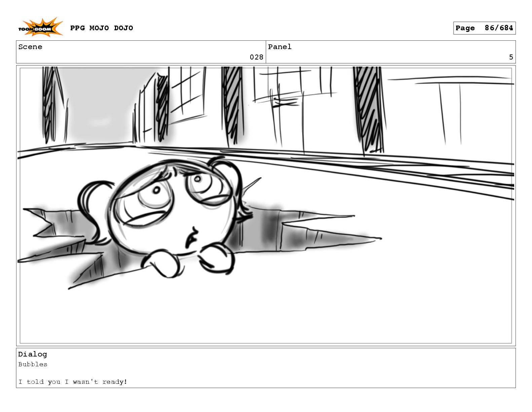The height and width of the screenshot is (412, 532).
Task: Click the 'Dialog' heading
Action: 33,354
